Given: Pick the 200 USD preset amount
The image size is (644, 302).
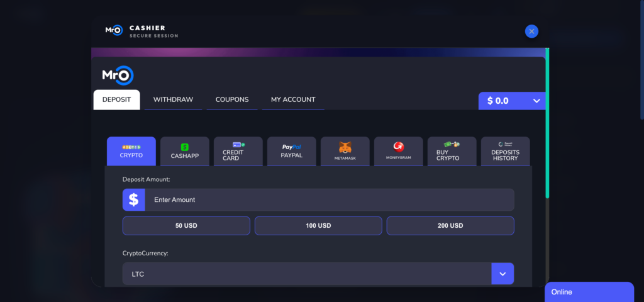Looking at the screenshot, I should point(450,226).
